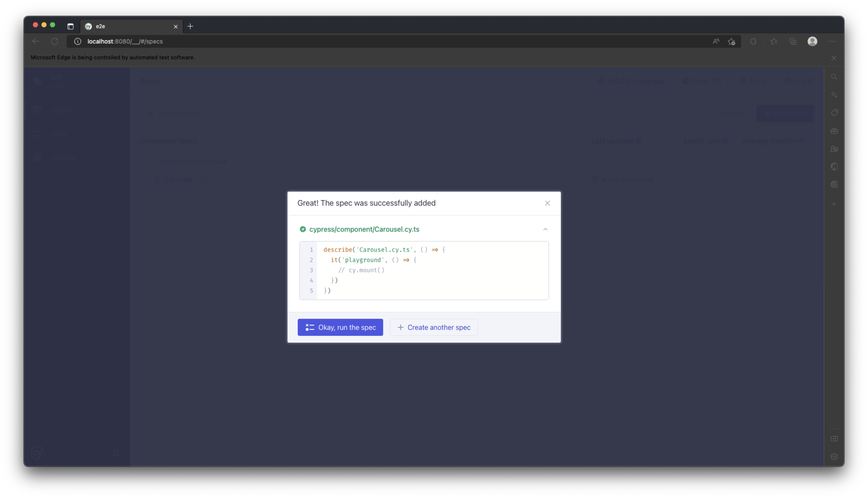Open the Shopping tag icon in sidebar
The width and height of the screenshot is (868, 498).
(834, 112)
